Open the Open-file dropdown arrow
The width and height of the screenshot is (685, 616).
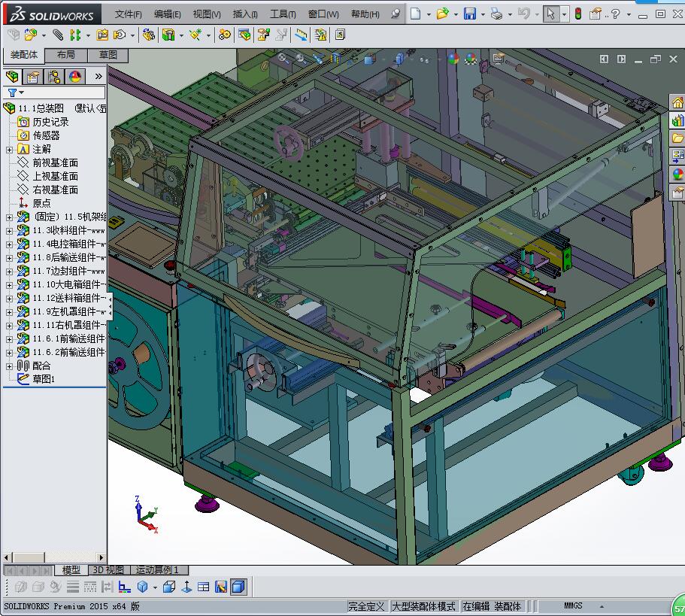[456, 14]
